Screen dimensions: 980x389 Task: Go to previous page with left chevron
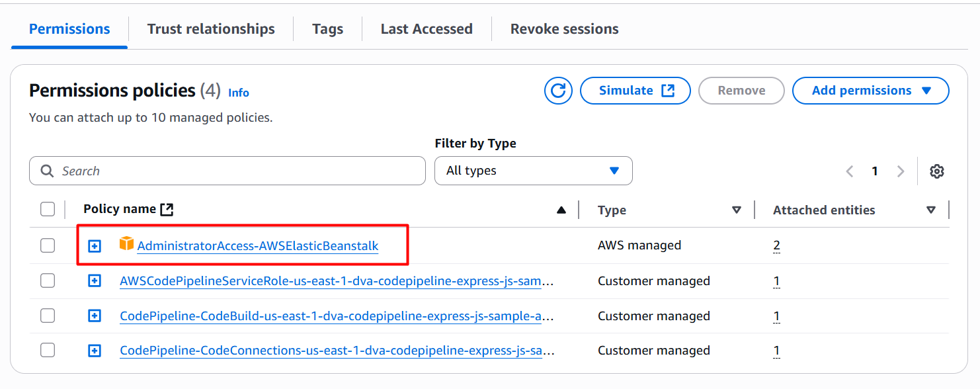point(850,171)
